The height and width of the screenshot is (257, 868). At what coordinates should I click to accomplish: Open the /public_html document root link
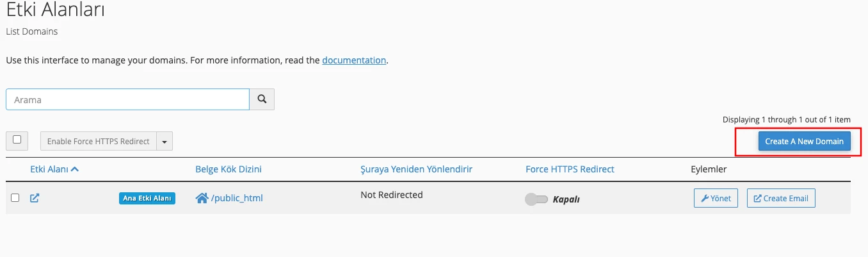click(237, 198)
